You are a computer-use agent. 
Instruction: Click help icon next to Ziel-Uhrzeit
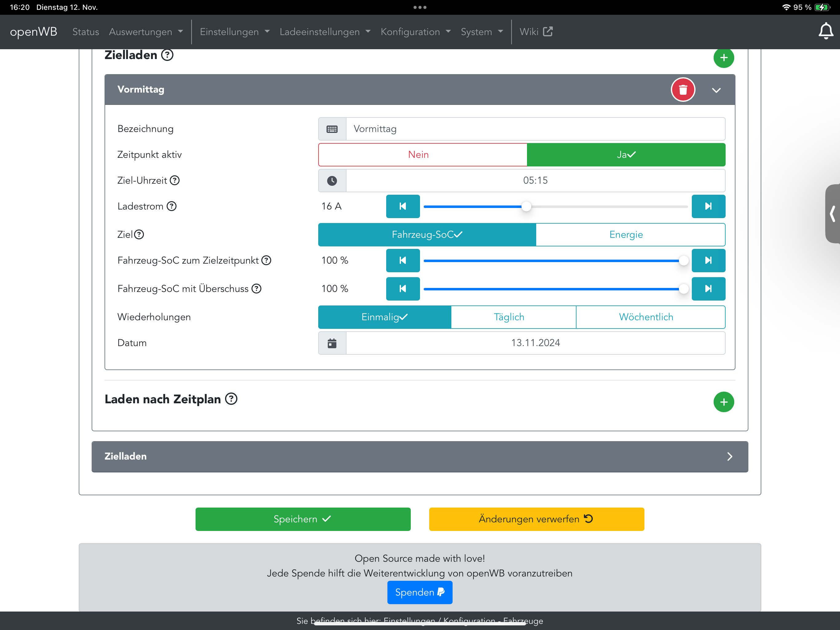click(x=175, y=181)
